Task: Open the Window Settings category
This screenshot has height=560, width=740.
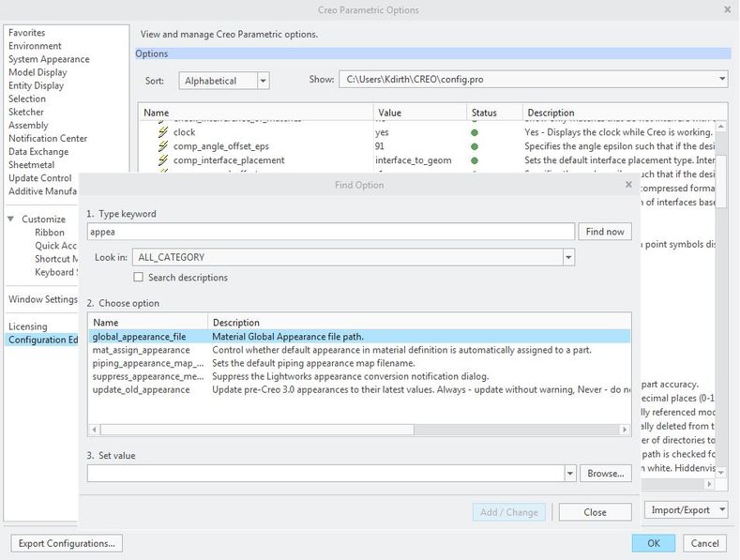Action: (43, 299)
